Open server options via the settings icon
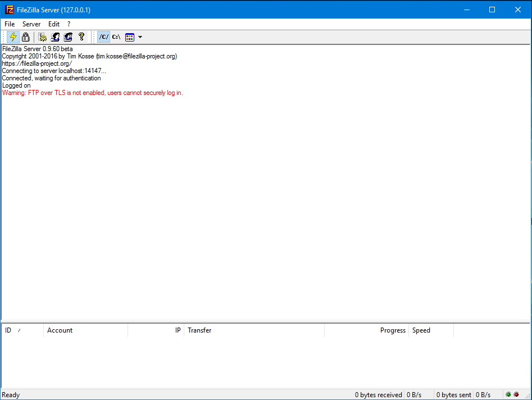532x400 pixels. [42, 37]
